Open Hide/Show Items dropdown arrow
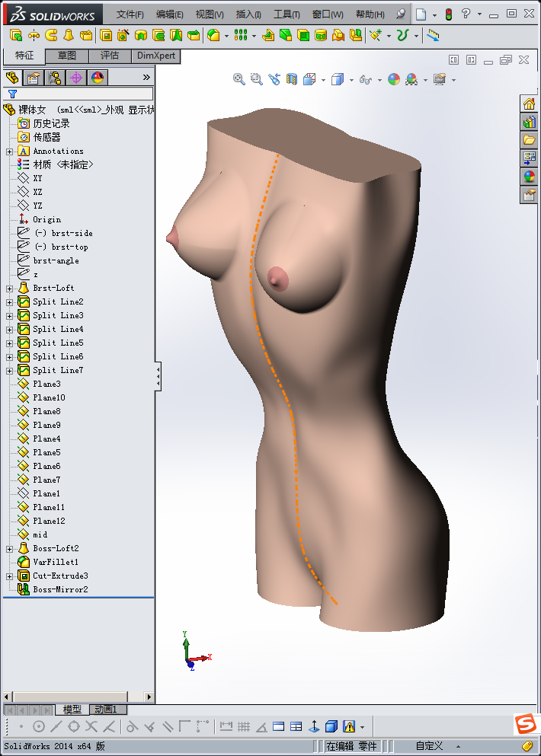This screenshot has height=756, width=541. point(379,80)
